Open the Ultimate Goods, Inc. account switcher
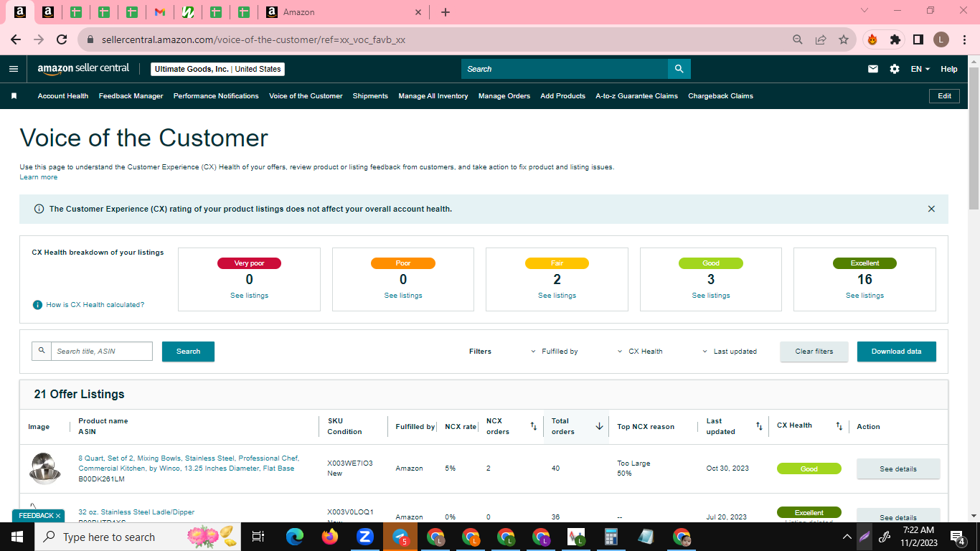 point(217,69)
